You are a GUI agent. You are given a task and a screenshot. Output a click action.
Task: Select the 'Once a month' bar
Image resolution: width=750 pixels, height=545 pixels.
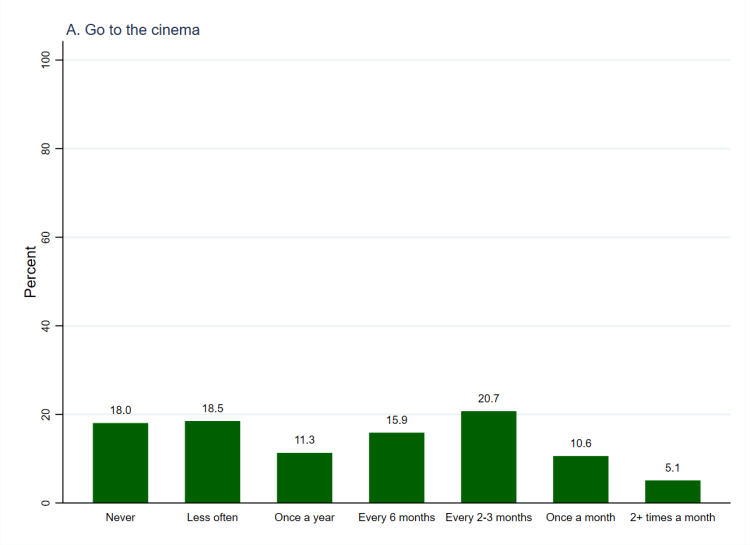pos(580,479)
